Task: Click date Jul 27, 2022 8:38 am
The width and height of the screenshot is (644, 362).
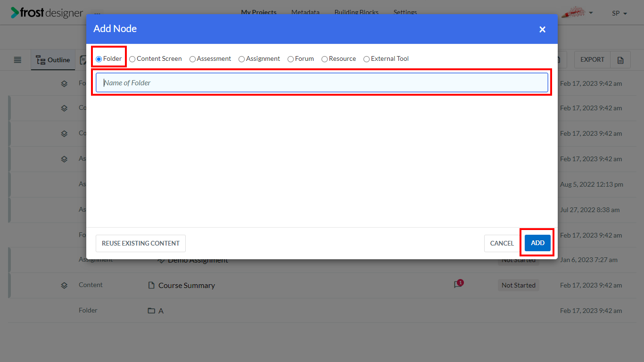Action: point(590,210)
